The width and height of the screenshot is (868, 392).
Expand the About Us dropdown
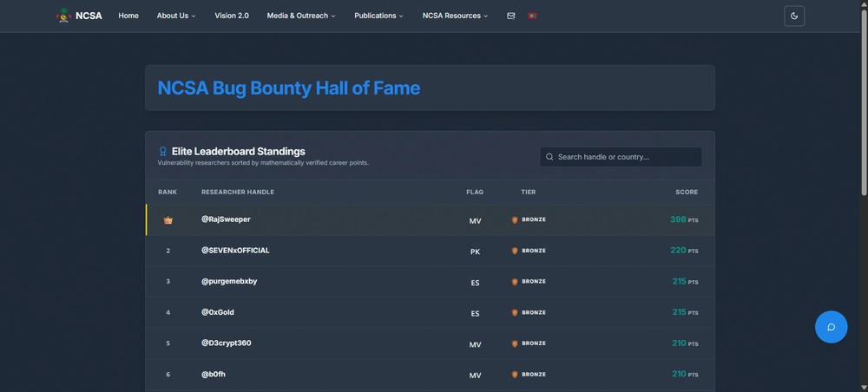click(176, 16)
